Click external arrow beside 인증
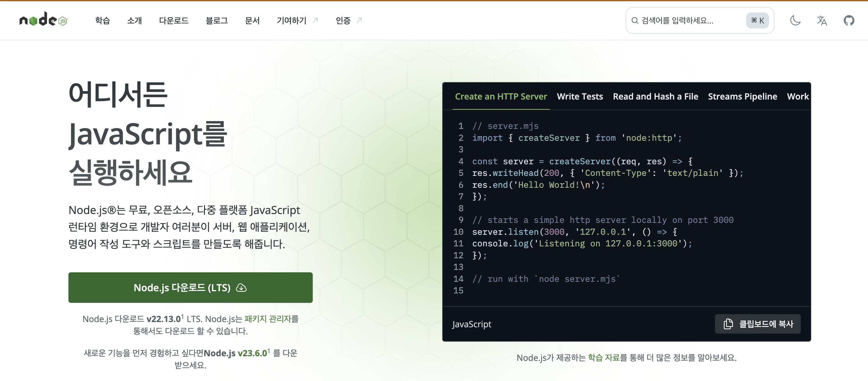Image resolution: width=868 pixels, height=381 pixels. pyautogui.click(x=359, y=20)
